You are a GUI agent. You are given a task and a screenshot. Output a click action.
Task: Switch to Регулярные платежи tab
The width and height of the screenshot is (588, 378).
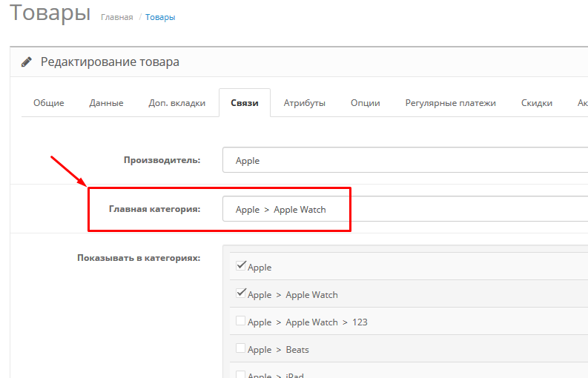click(450, 103)
